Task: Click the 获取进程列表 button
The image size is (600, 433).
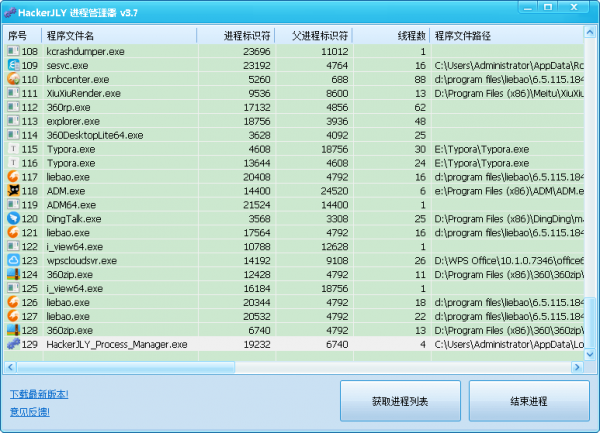Action: pyautogui.click(x=400, y=401)
